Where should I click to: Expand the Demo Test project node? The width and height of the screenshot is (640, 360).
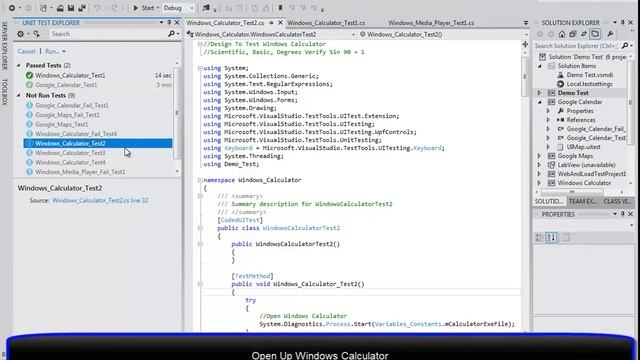(539, 93)
